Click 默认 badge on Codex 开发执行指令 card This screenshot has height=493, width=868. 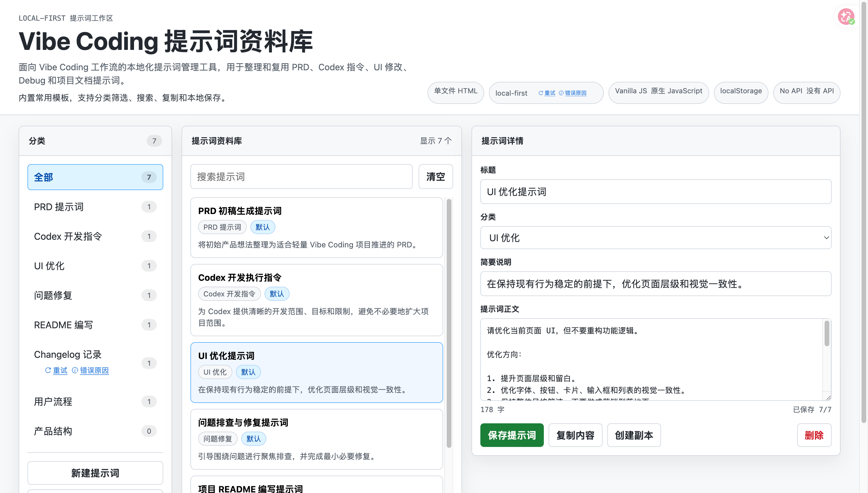click(277, 294)
